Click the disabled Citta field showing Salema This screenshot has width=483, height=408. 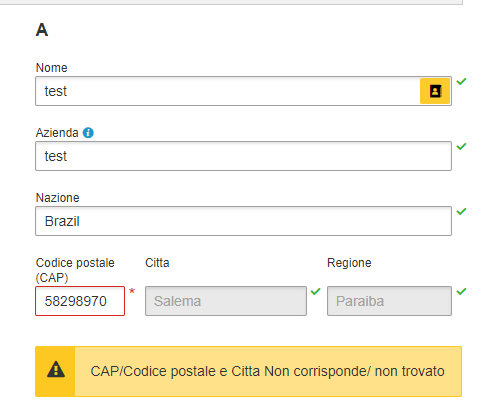(x=226, y=301)
